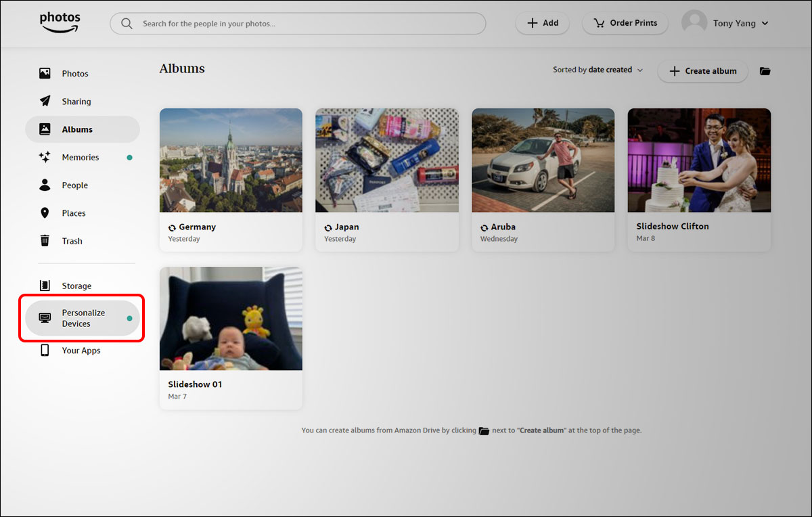Click the Albums page heading
The image size is (812, 517).
tap(182, 68)
